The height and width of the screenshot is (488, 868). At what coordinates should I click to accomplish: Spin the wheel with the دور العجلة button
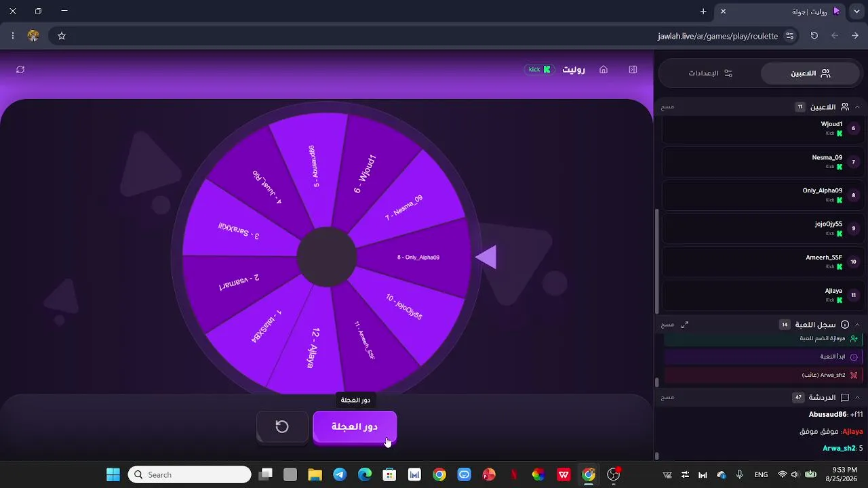[x=355, y=426]
